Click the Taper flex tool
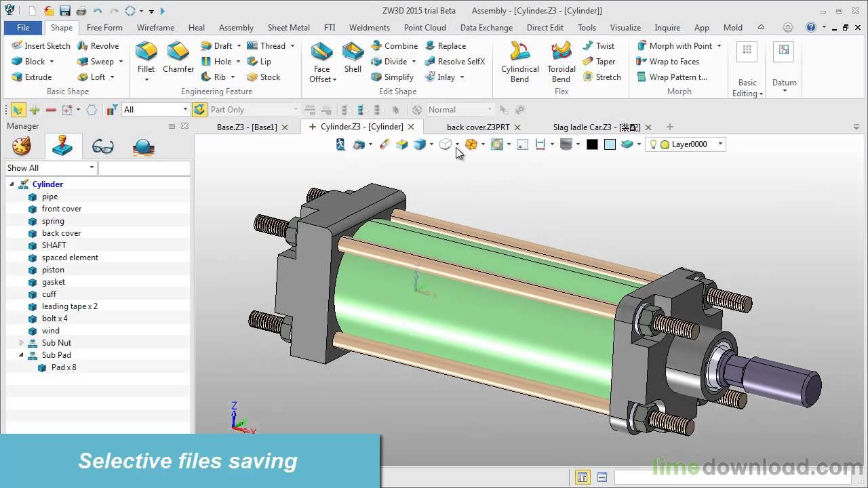This screenshot has height=488, width=868. pyautogui.click(x=599, y=61)
